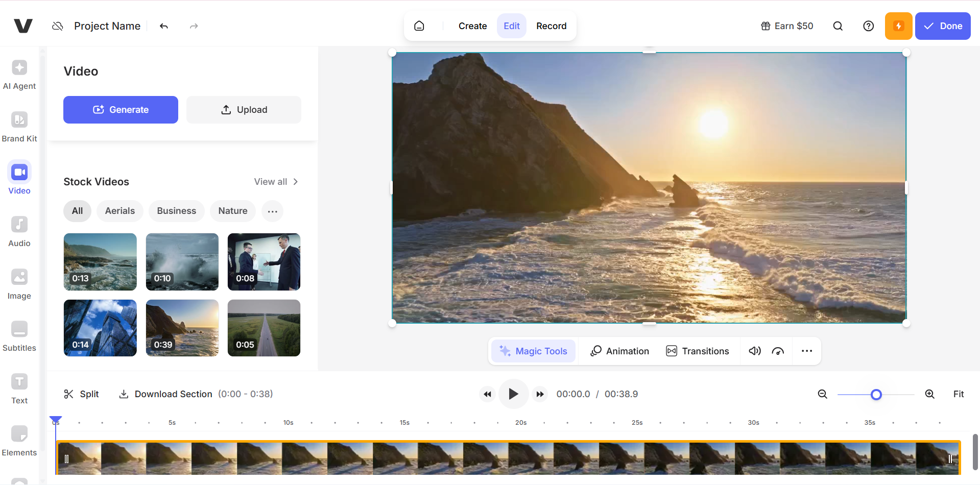Select the Aerials filter chip
Image resolution: width=980 pixels, height=485 pixels.
pos(120,211)
